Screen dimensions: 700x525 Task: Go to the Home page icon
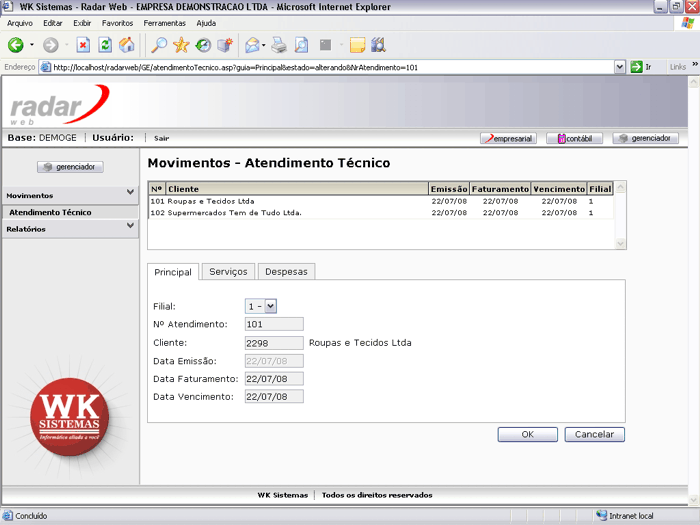tap(127, 45)
